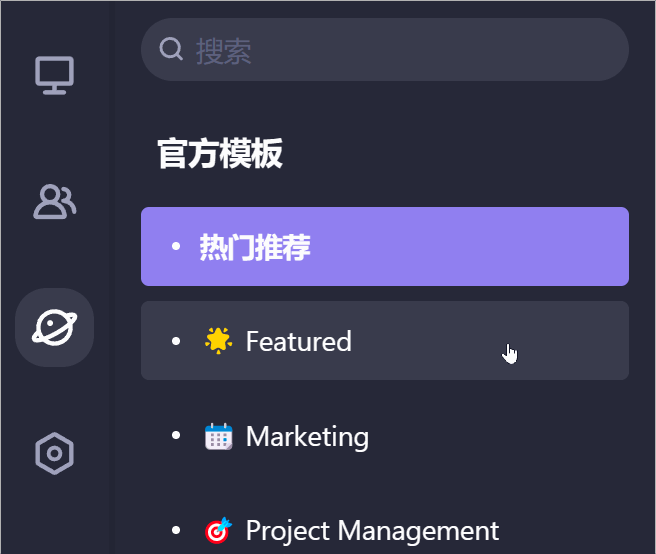This screenshot has width=656, height=554.
Task: Click the bullet dot before Marketing
Action: (x=176, y=437)
